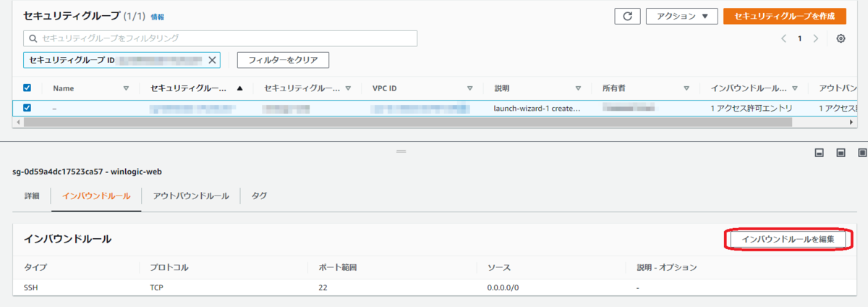This screenshot has height=307, width=868.
Task: Open タグ tab
Action: pos(259,196)
